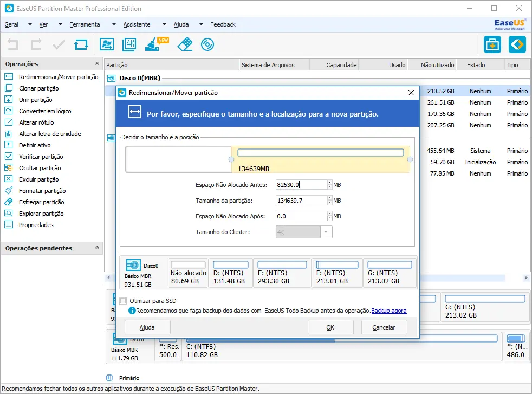The image size is (532, 394).
Task: Select Alterar rótulo operation
Action: (x=36, y=122)
